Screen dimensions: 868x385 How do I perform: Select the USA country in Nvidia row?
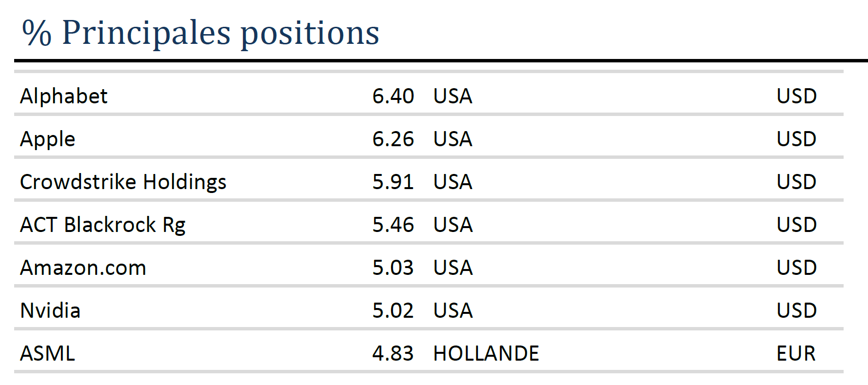(453, 310)
